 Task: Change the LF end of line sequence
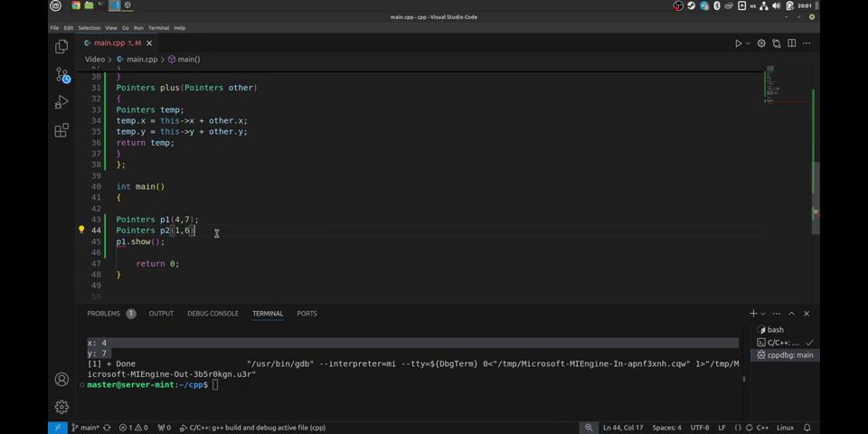click(722, 428)
